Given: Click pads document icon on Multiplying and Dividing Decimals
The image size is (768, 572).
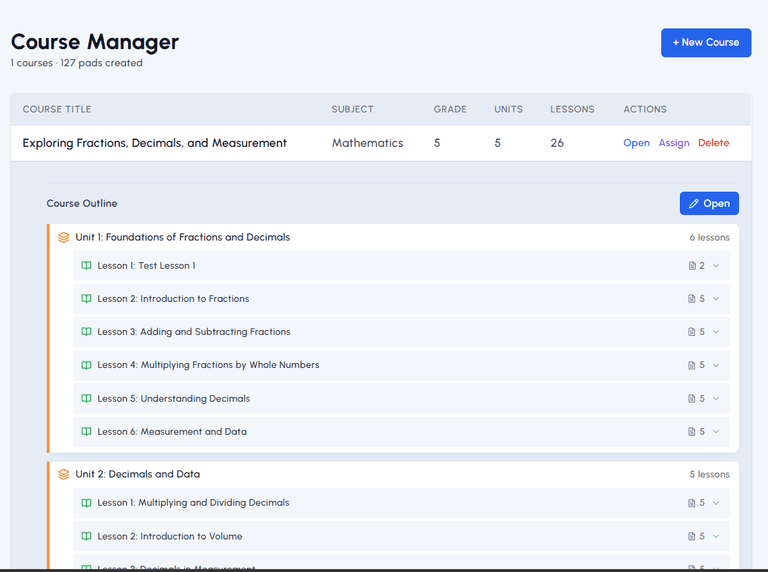Looking at the screenshot, I should pyautogui.click(x=692, y=503).
